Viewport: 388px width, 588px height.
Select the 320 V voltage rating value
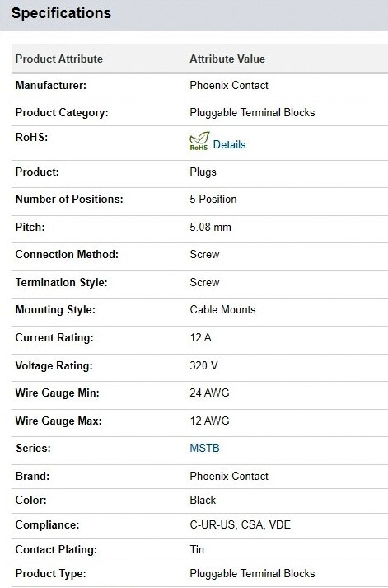point(203,365)
